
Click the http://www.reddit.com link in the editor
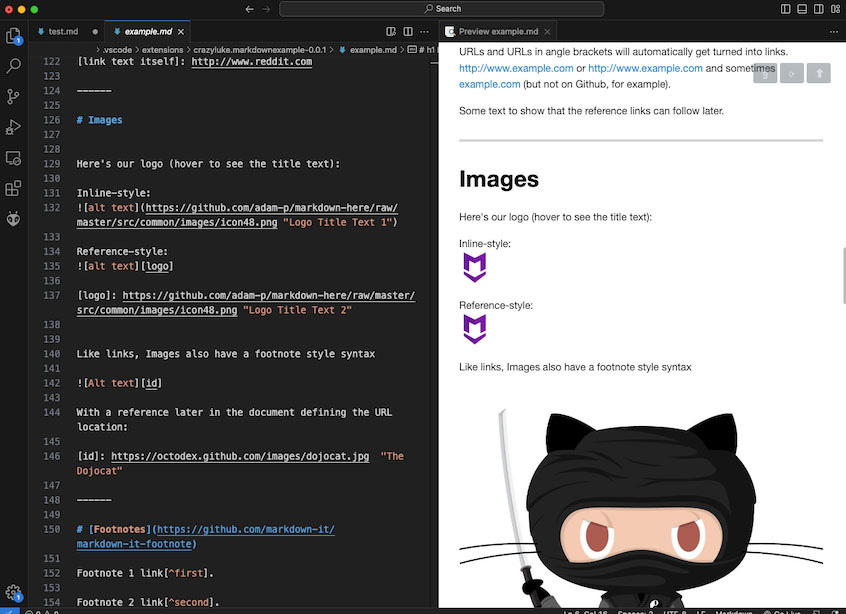click(x=251, y=62)
